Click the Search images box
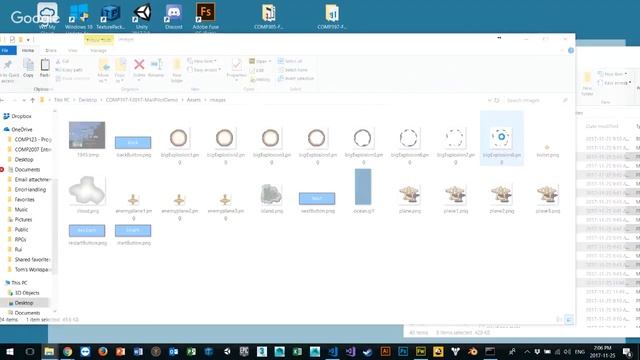The image size is (640, 360). (536, 100)
